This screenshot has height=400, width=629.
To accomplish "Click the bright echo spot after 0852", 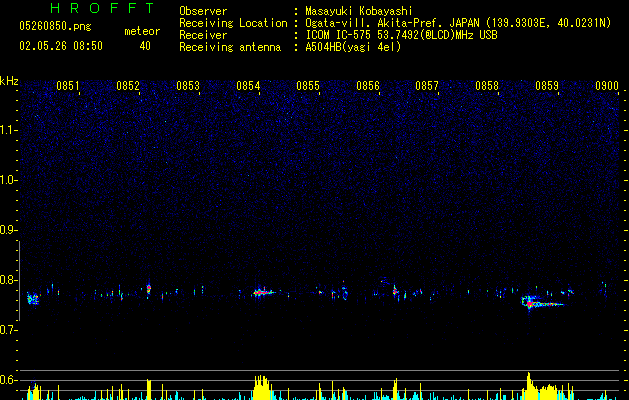I will coord(149,289).
